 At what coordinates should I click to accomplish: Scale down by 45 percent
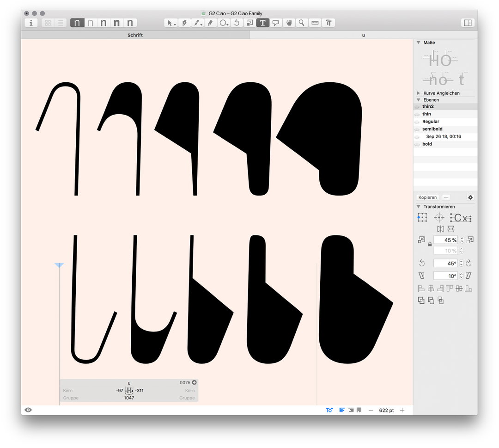click(421, 240)
